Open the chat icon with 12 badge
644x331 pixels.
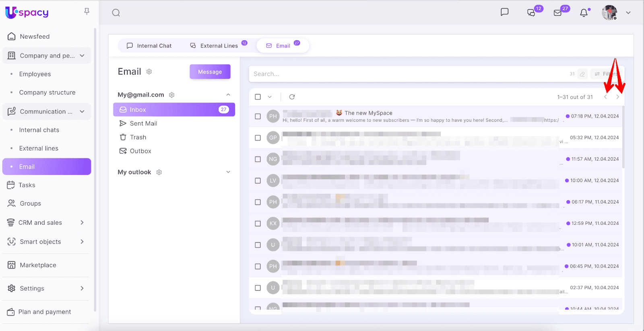[x=531, y=13]
